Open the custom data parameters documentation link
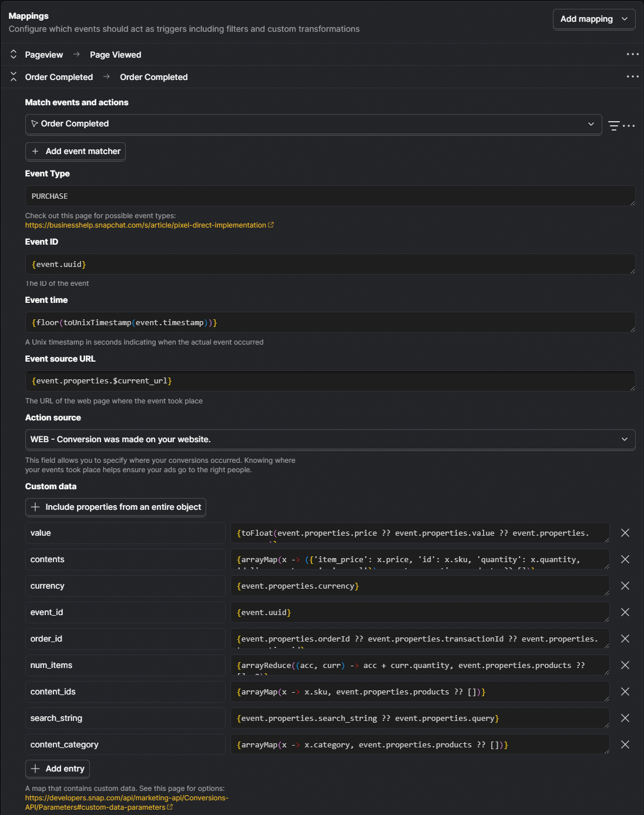This screenshot has height=815, width=644. point(127,803)
